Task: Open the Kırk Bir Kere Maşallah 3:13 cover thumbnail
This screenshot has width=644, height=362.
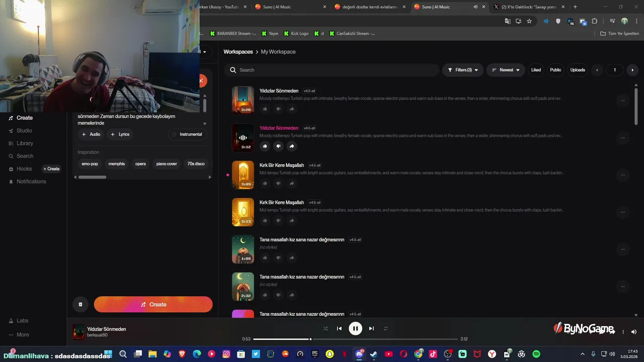Action: click(243, 212)
